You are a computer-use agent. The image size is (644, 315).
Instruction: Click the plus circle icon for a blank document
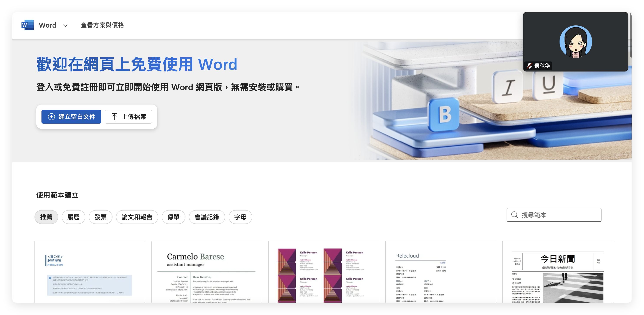(51, 117)
